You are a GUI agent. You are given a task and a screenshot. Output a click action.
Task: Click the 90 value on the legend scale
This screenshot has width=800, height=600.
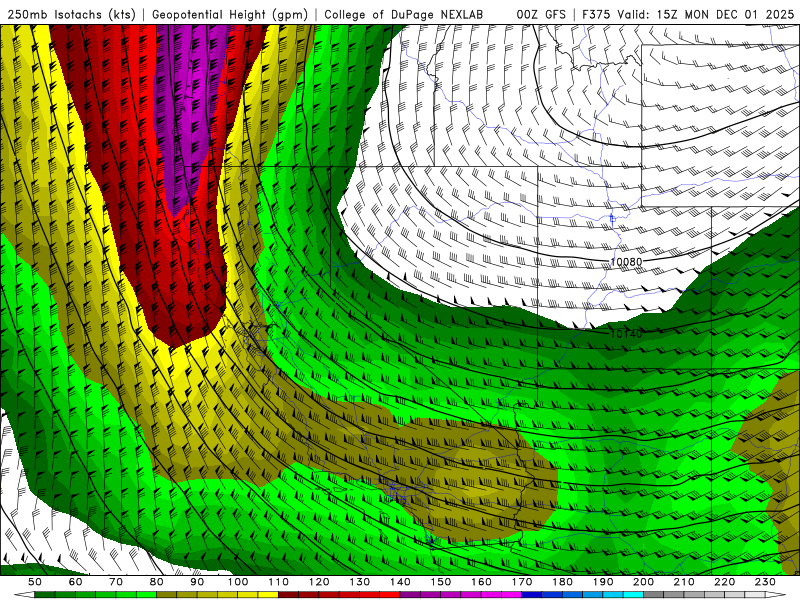coord(197,582)
